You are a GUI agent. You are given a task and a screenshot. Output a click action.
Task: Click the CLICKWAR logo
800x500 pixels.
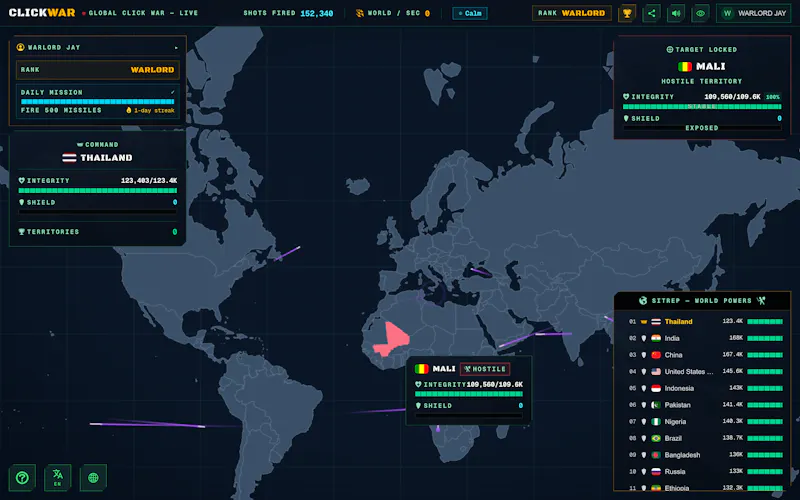[x=42, y=13]
